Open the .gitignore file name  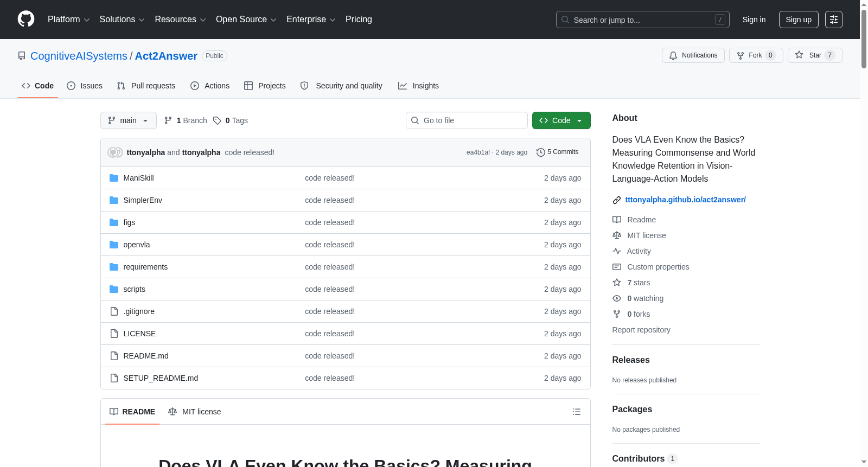[139, 311]
